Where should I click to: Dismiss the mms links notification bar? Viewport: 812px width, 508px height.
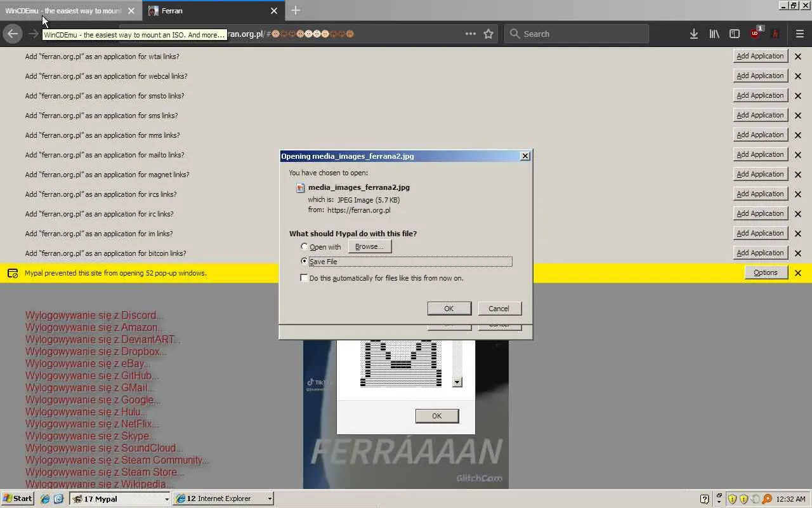pyautogui.click(x=798, y=135)
